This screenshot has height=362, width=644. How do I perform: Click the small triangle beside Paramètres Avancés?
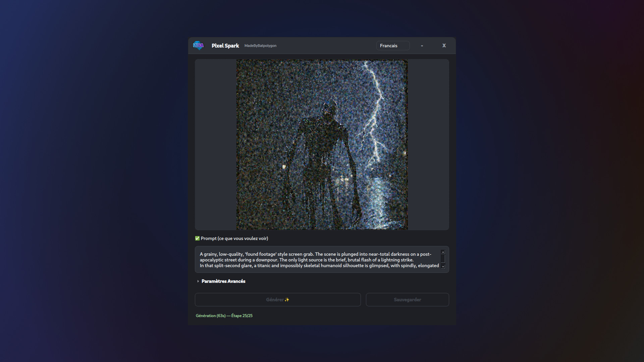pyautogui.click(x=198, y=281)
